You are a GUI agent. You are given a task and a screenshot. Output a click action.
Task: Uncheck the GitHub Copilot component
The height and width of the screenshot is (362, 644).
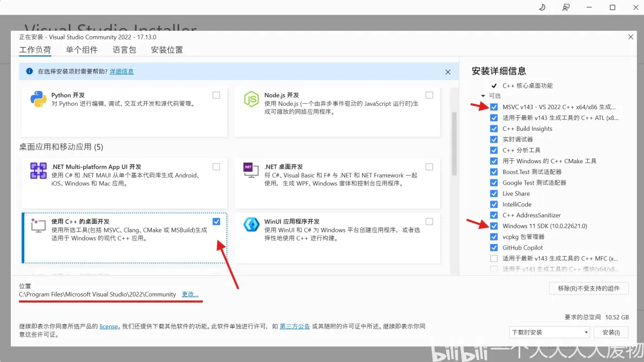click(x=494, y=248)
